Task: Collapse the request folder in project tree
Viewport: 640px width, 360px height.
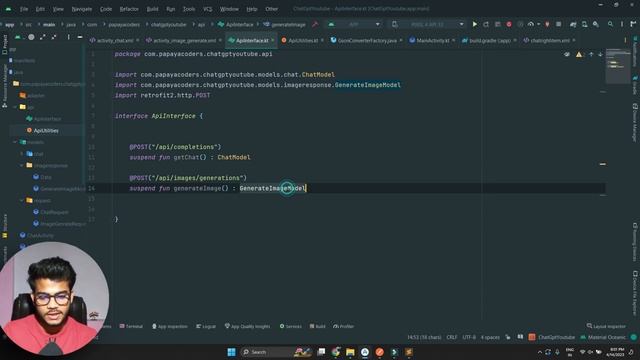Action: tap(22, 200)
